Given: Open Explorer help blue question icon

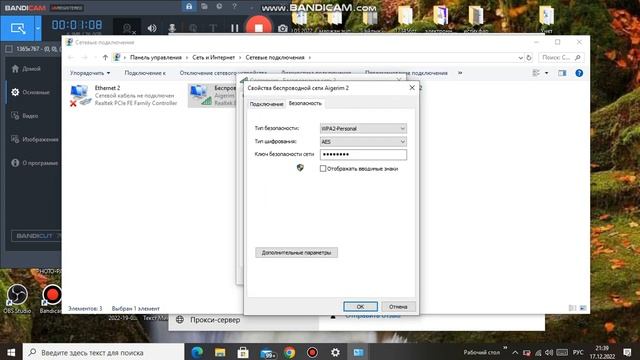Looking at the screenshot, I should click(x=579, y=73).
